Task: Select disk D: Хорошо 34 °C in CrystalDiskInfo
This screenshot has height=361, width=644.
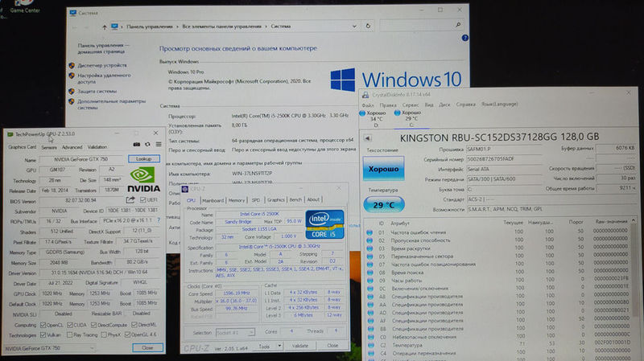Action: pos(373,118)
